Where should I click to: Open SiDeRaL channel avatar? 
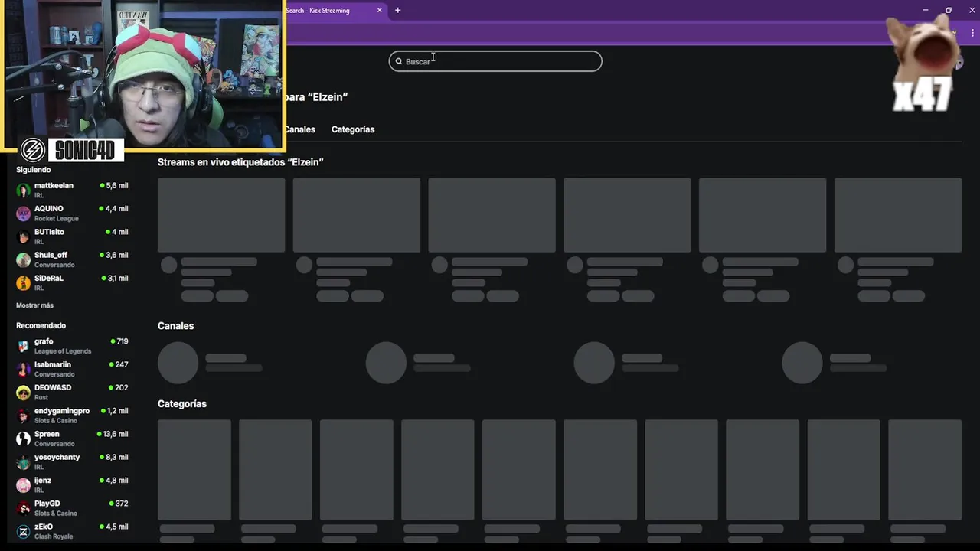[23, 283]
